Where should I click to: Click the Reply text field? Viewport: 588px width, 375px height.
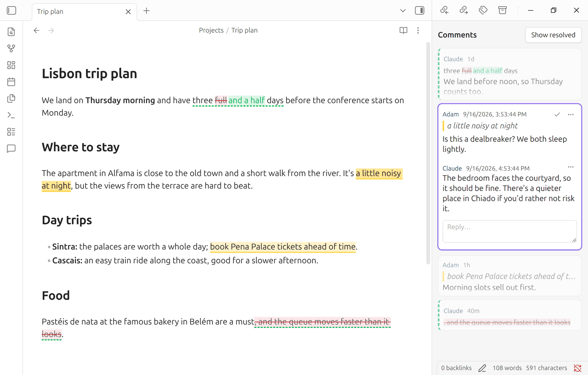click(509, 231)
